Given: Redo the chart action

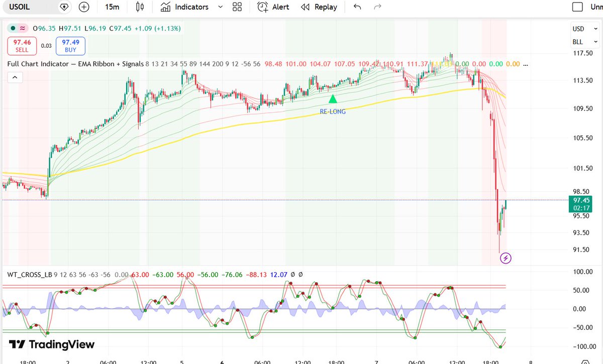Looking at the screenshot, I should pos(378,7).
